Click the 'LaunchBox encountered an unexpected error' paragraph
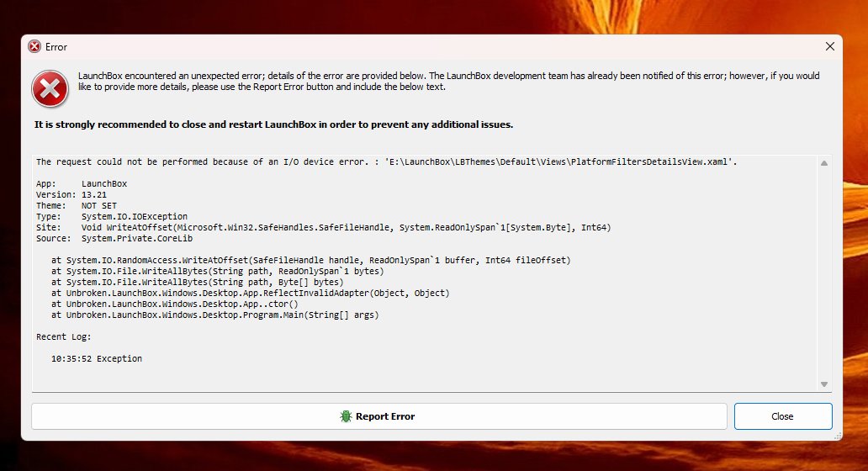The width and height of the screenshot is (868, 471). [449, 82]
